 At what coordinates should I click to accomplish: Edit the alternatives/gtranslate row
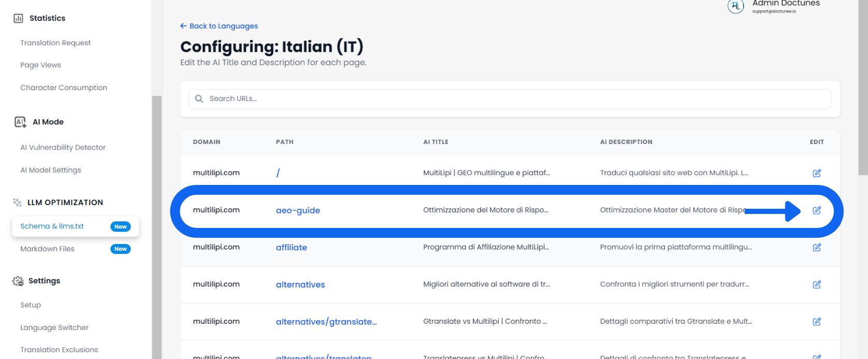coord(817,322)
